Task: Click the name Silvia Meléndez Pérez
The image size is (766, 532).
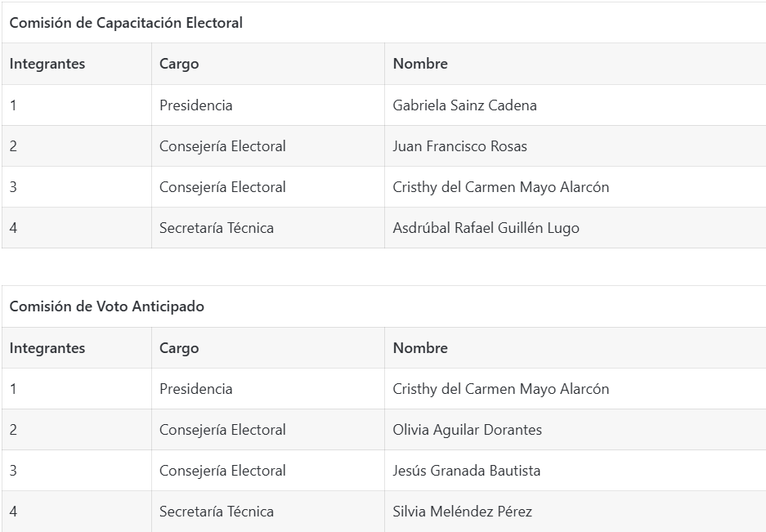Action: [x=462, y=512]
